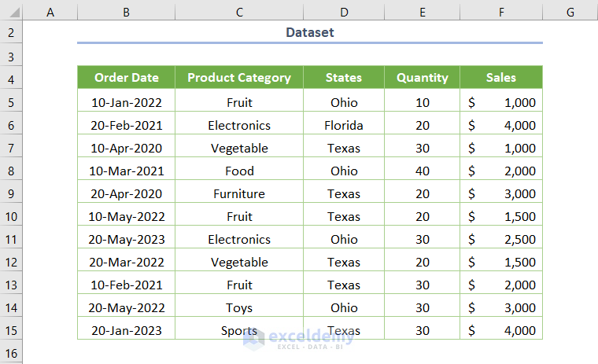Select column F header

pyautogui.click(x=501, y=12)
